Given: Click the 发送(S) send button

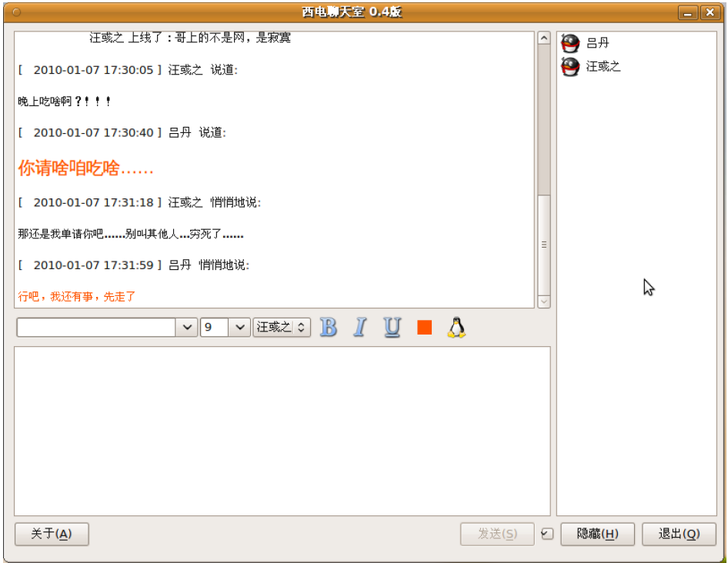Looking at the screenshot, I should (x=497, y=534).
